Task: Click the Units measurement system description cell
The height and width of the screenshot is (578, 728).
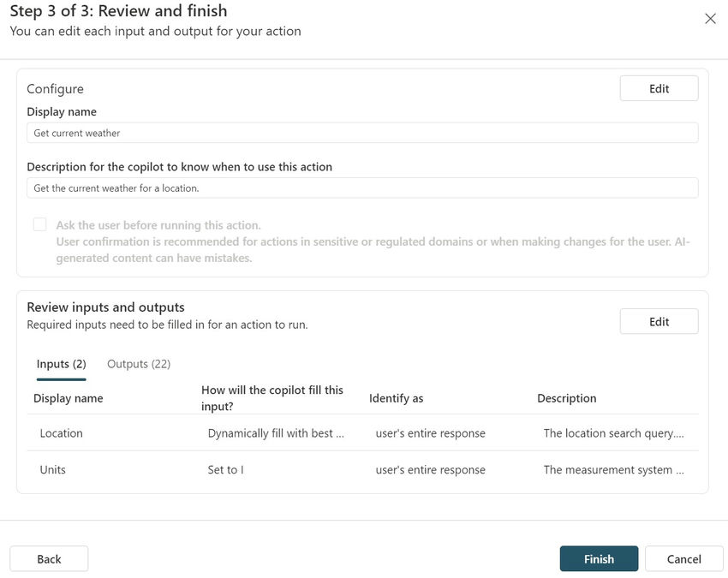Action: pos(613,469)
